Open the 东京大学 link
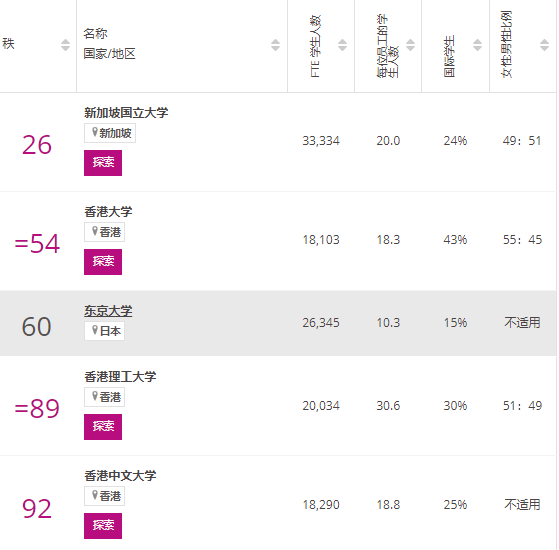Image resolution: width=559 pixels, height=550 pixels. 108,311
